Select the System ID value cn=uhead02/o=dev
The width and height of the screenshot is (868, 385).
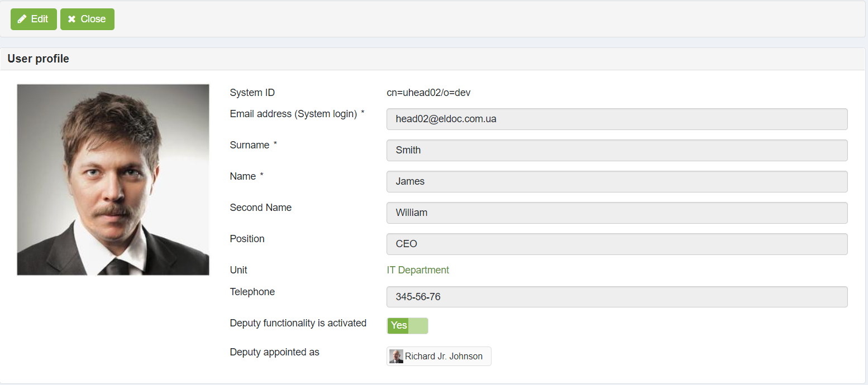click(x=428, y=93)
